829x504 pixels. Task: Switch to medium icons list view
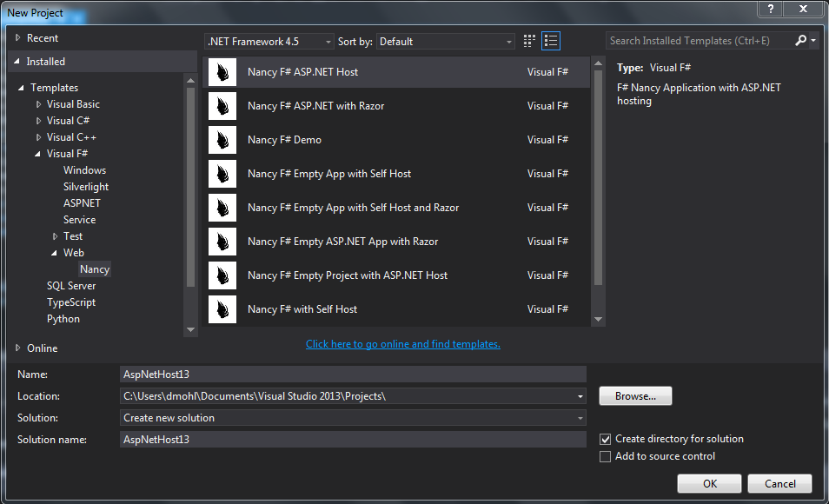tap(551, 41)
